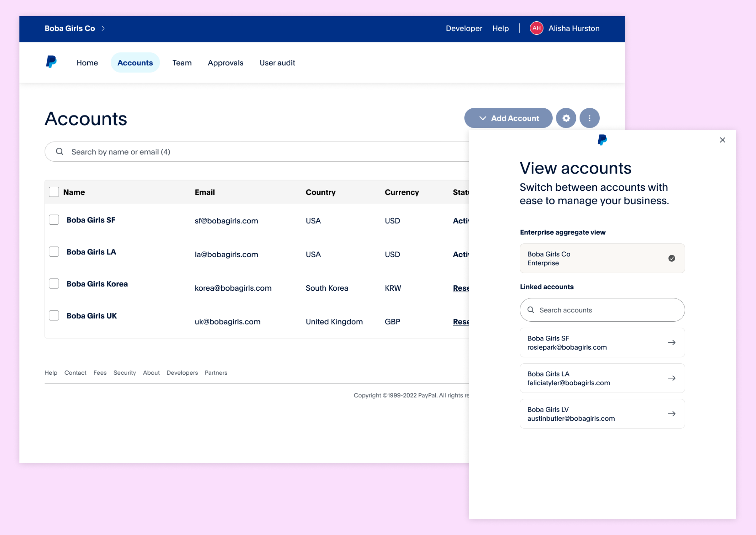Click the footer Fees link
Image resolution: width=756 pixels, height=535 pixels.
tap(100, 373)
